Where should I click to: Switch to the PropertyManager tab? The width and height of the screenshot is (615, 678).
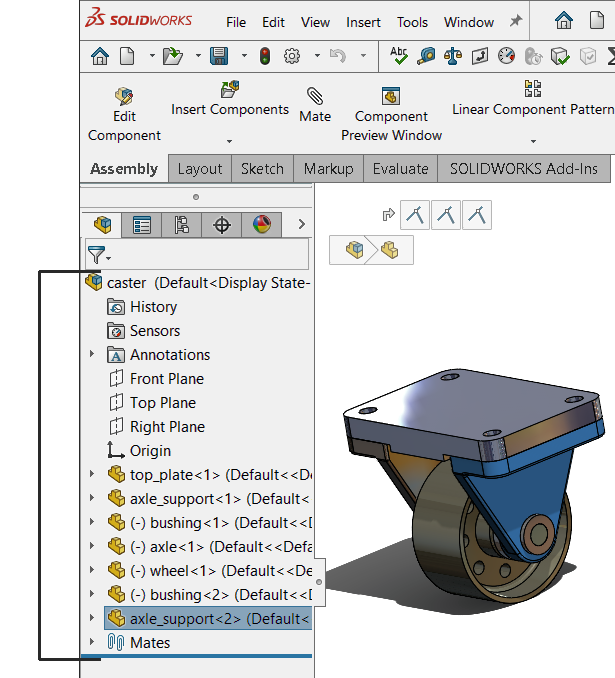142,225
